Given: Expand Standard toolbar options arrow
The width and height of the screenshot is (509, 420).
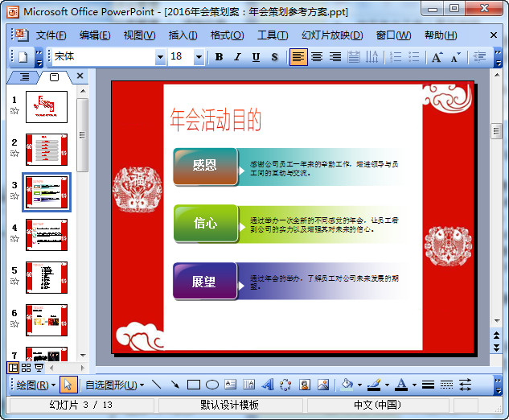Looking at the screenshot, I should [x=39, y=57].
